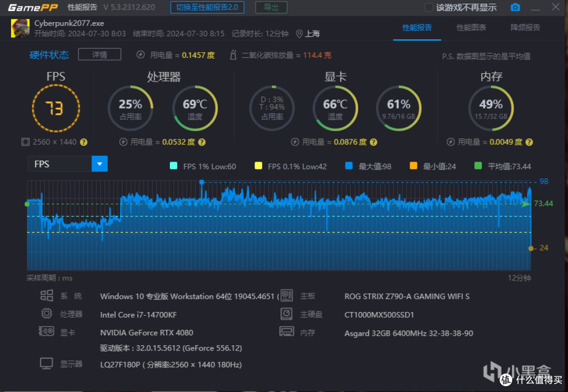
Task: Click the Windows 10 专业版 Workstation text
Action: (x=190, y=296)
